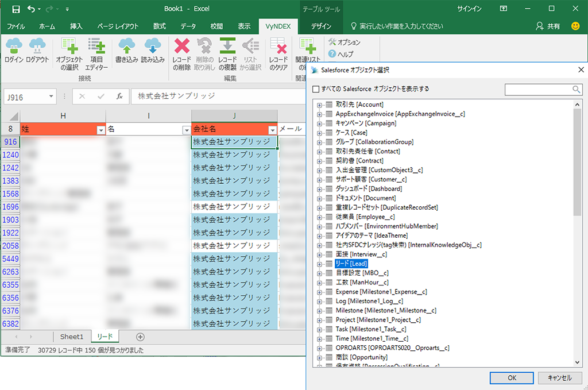Switch to the データ ribbon tab

pos(188,26)
